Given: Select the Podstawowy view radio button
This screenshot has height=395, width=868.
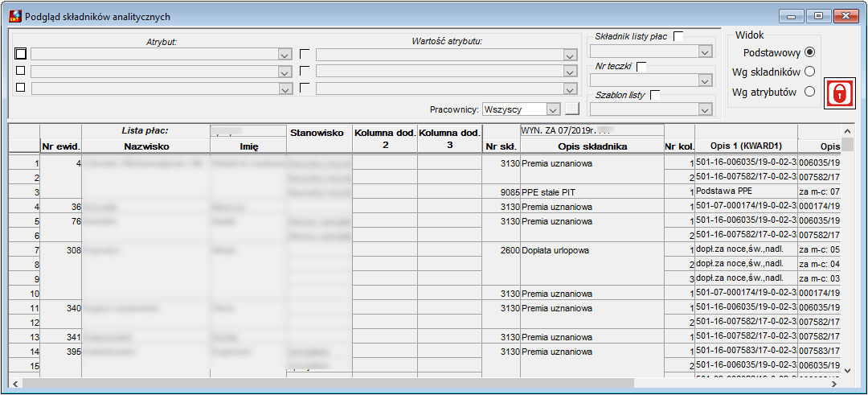Looking at the screenshot, I should (810, 52).
